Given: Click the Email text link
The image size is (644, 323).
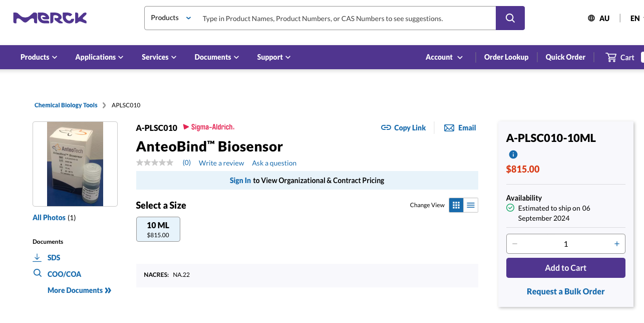Looking at the screenshot, I should (467, 128).
